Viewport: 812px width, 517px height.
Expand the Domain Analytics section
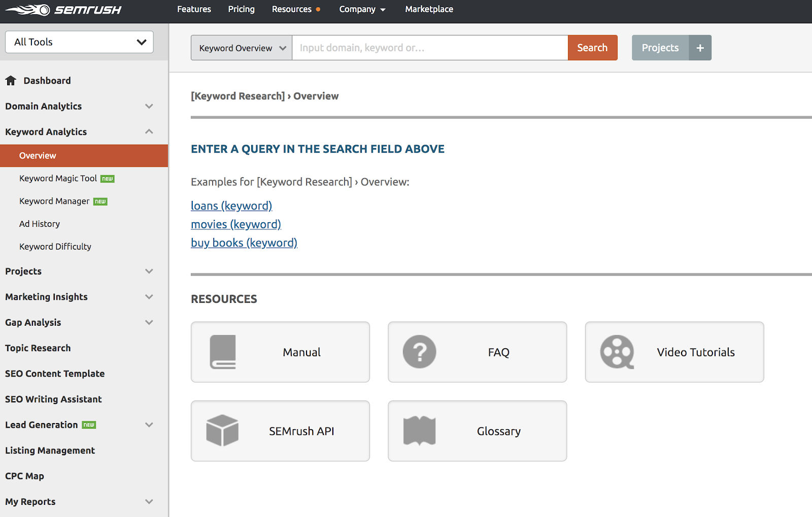click(x=149, y=106)
